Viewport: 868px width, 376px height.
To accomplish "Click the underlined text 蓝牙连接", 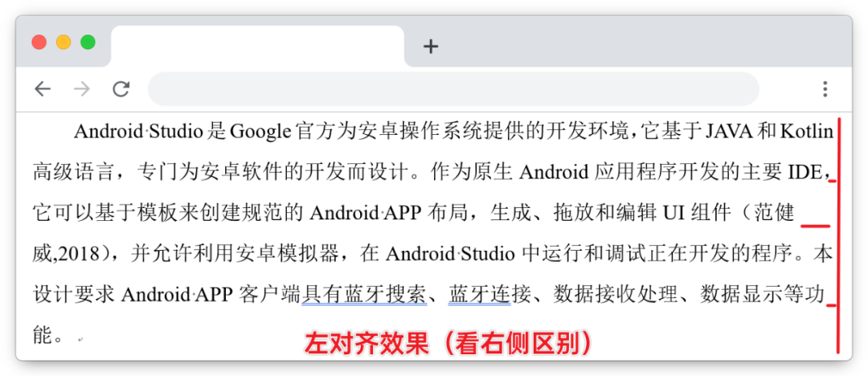I will pos(479,295).
